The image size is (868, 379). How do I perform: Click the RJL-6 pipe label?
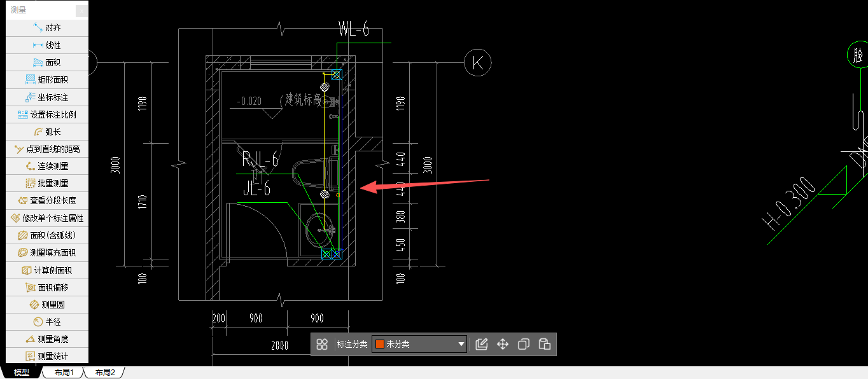click(260, 160)
